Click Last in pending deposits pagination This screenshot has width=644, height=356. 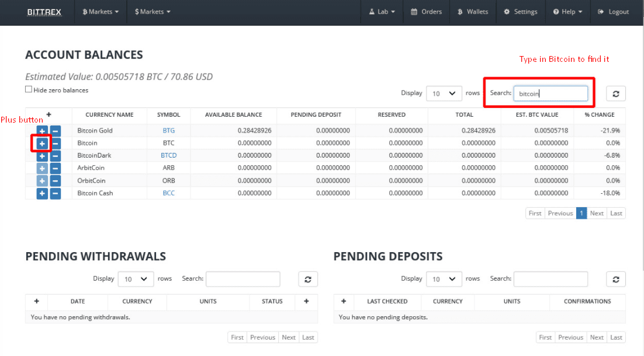coord(616,337)
